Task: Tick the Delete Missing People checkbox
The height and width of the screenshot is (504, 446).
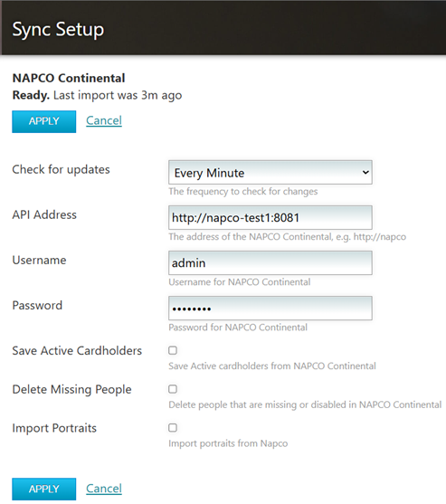Action: pos(173,389)
